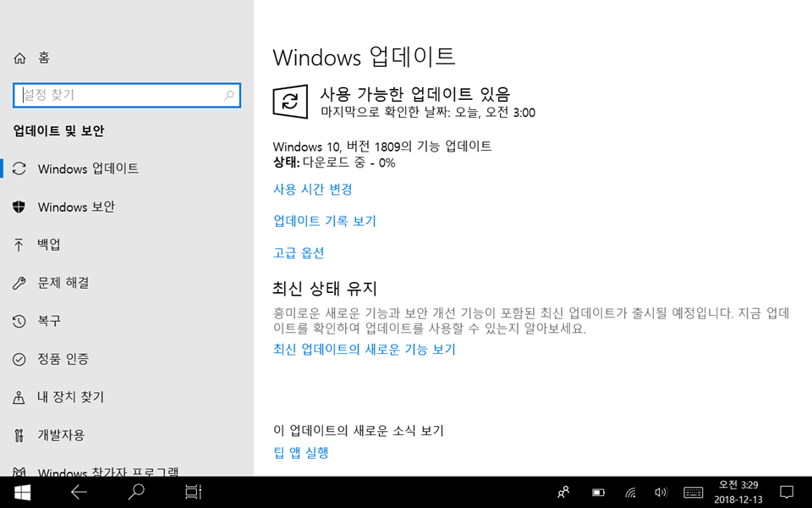The height and width of the screenshot is (508, 812).
Task: Click the 버전 1809의 기능 업데이트 text
Action: click(x=382, y=146)
